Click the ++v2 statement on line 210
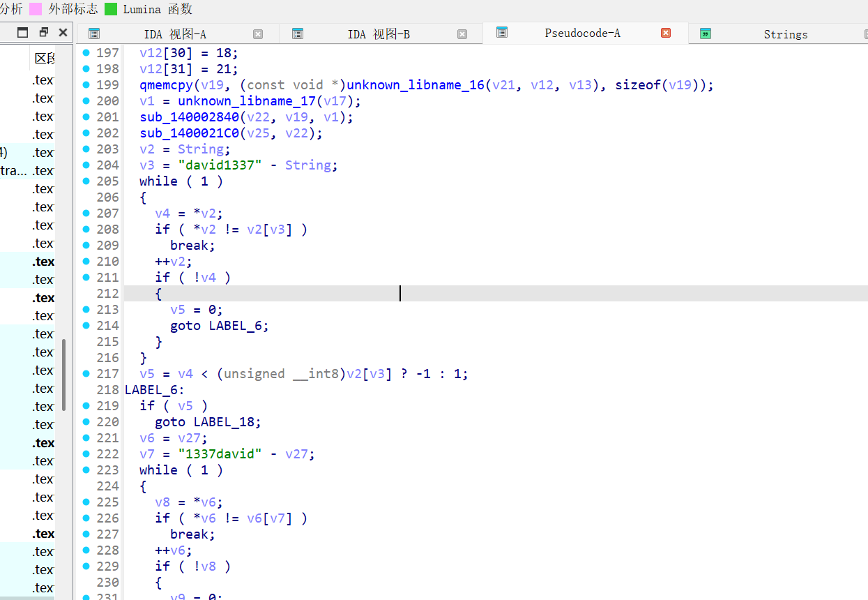Image resolution: width=868 pixels, height=600 pixels. tap(174, 262)
